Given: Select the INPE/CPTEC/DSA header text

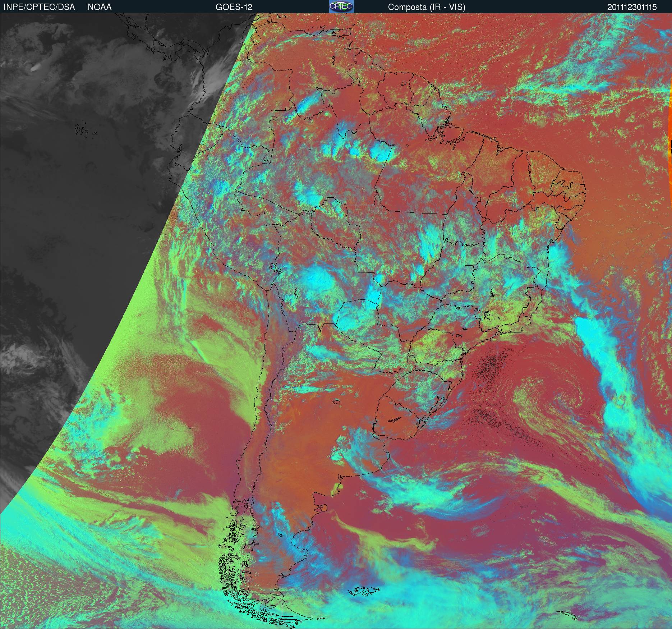Looking at the screenshot, I should 39,7.
